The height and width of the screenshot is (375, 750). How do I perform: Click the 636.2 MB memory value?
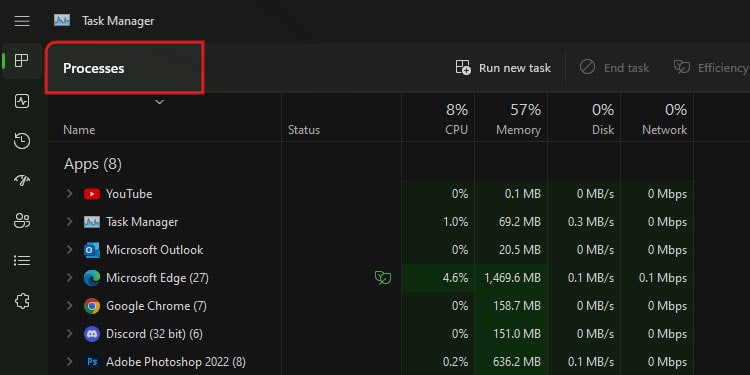point(518,362)
